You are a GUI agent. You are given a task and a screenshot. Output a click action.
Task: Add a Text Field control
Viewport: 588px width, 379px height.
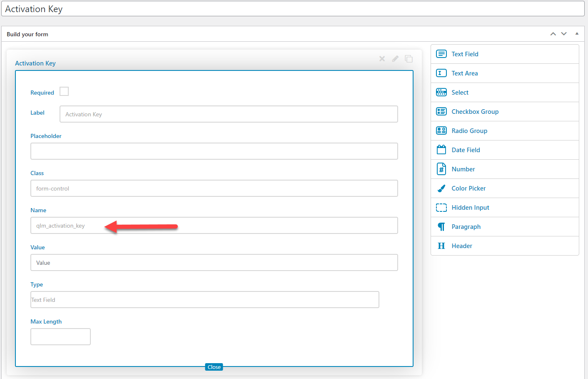point(505,54)
